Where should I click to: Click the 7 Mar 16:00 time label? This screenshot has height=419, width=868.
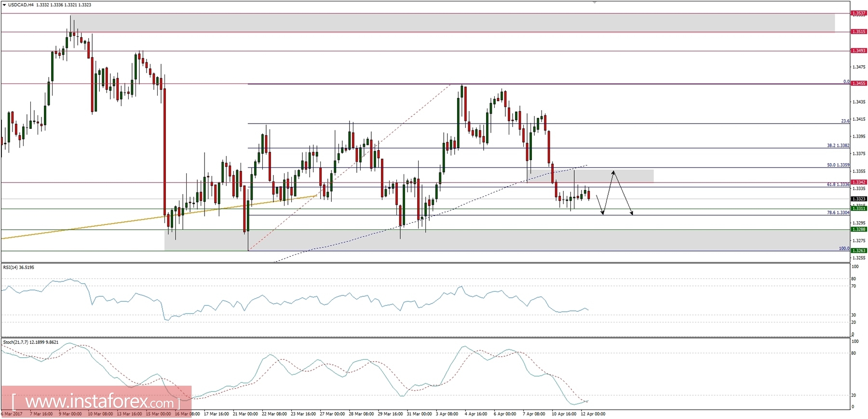pos(41,414)
